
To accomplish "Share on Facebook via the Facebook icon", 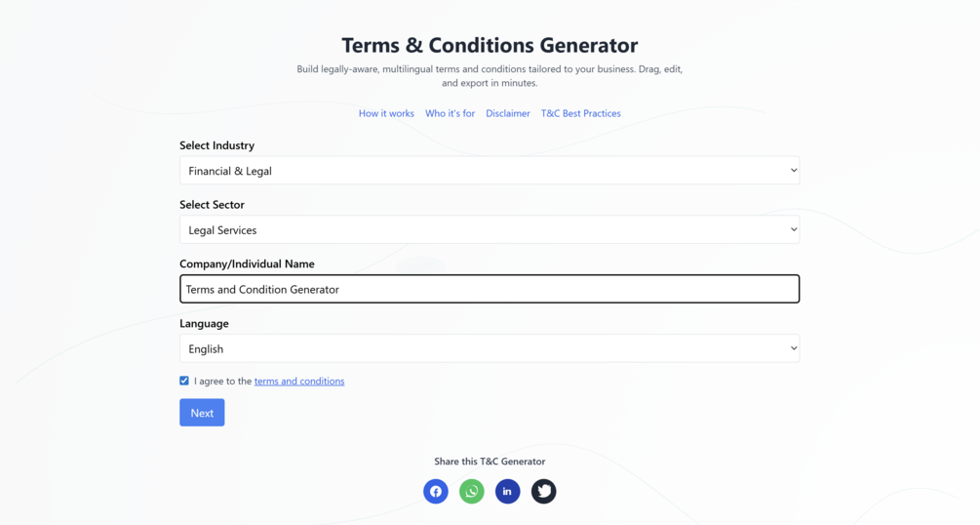I will click(436, 491).
